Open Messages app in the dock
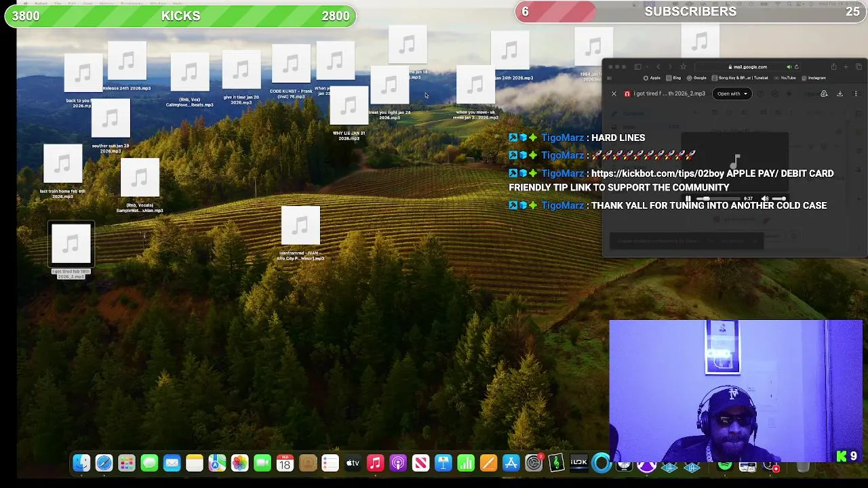Viewport: 868px width, 488px height. [149, 463]
